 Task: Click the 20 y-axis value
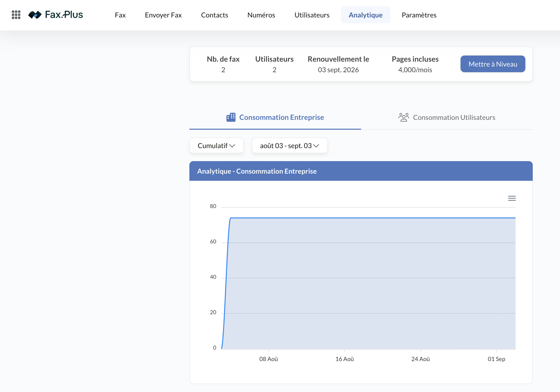213,312
